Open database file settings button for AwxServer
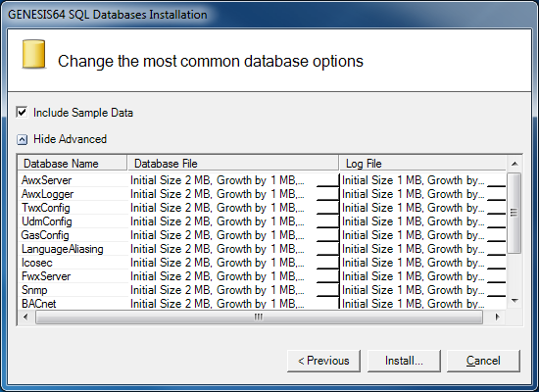 (x=327, y=180)
